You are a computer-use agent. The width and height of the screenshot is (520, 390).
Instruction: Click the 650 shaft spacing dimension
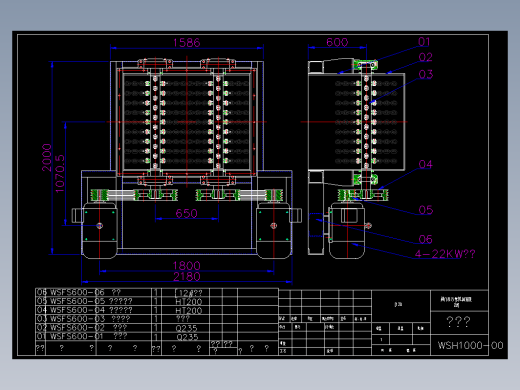pyautogui.click(x=186, y=213)
